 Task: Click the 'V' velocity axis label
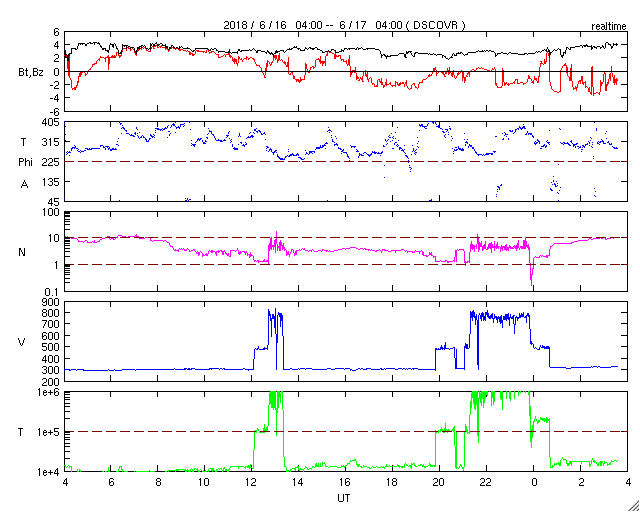[x=22, y=342]
